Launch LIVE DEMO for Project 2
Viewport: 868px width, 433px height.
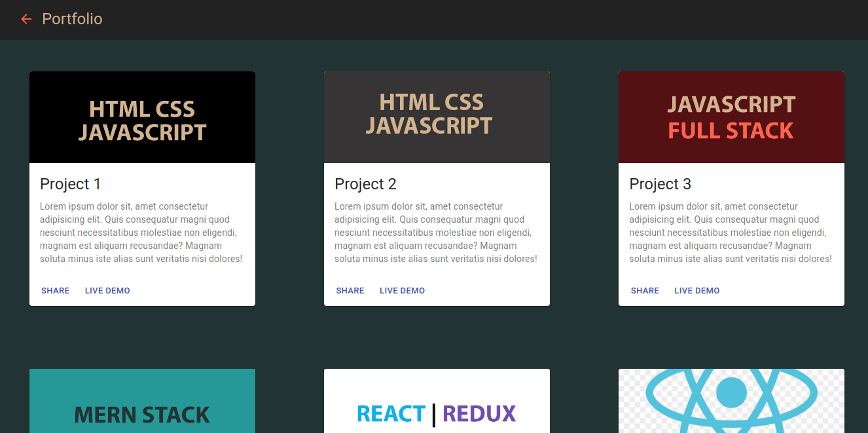coord(402,291)
